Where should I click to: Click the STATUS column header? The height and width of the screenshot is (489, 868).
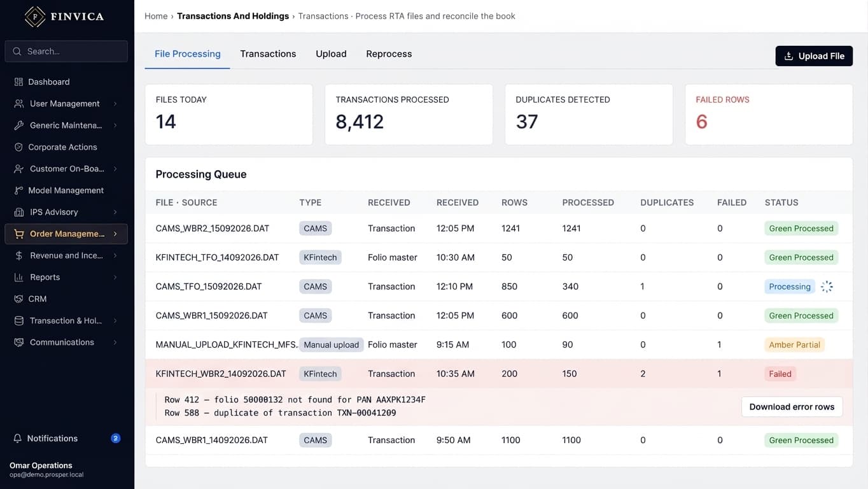tap(781, 202)
